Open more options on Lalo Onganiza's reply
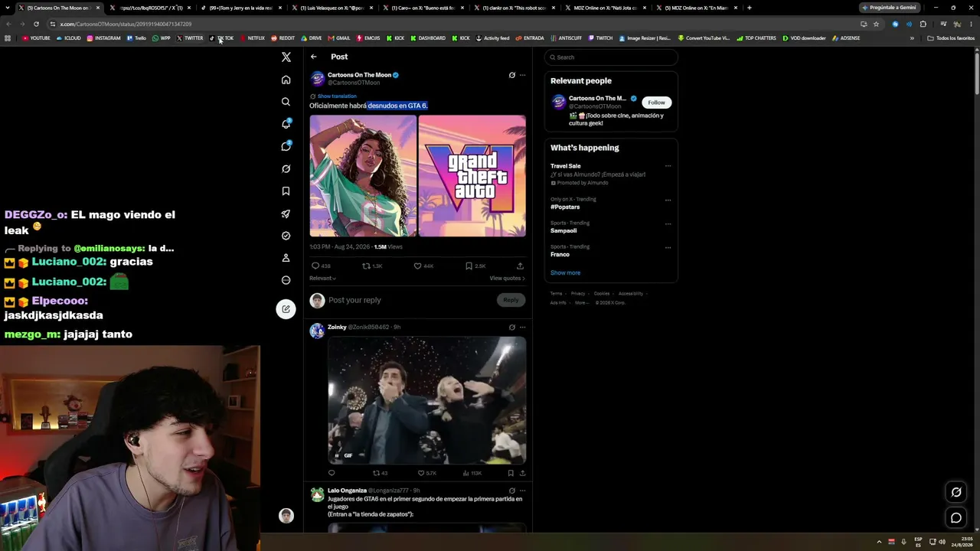This screenshot has width=980, height=551. (523, 491)
